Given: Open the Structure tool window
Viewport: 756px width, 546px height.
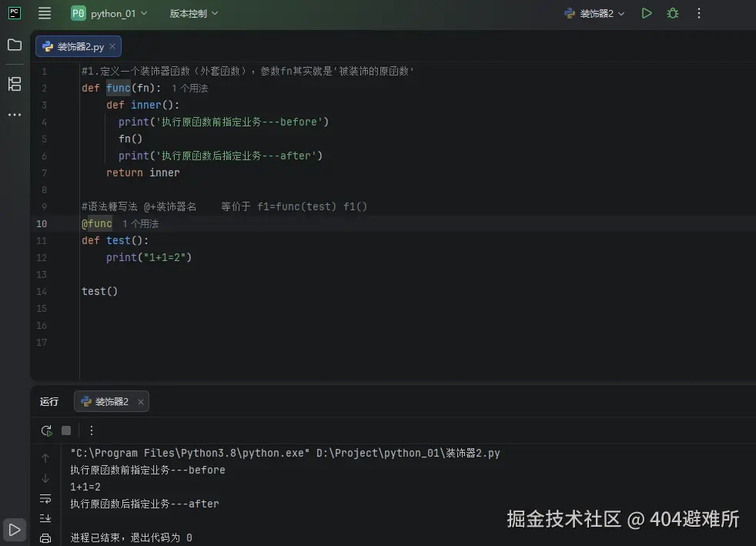Looking at the screenshot, I should 15,84.
